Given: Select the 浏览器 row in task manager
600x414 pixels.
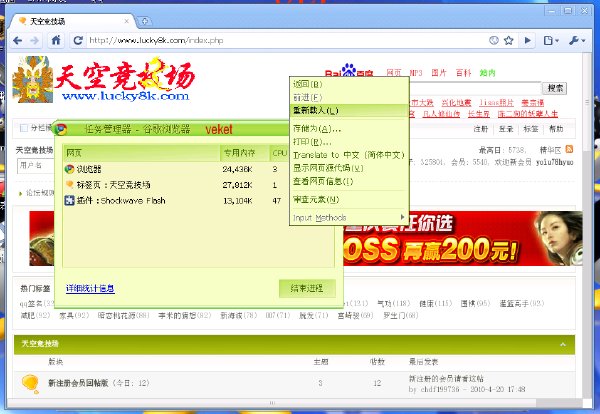Looking at the screenshot, I should 177,169.
